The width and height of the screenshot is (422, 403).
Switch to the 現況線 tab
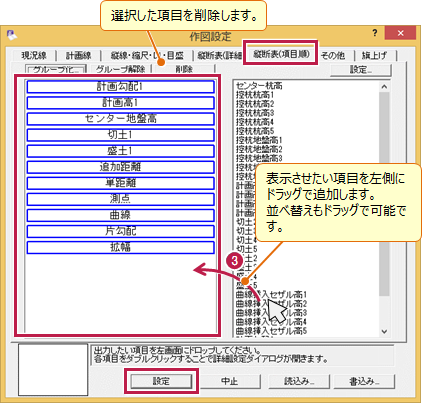(x=34, y=55)
